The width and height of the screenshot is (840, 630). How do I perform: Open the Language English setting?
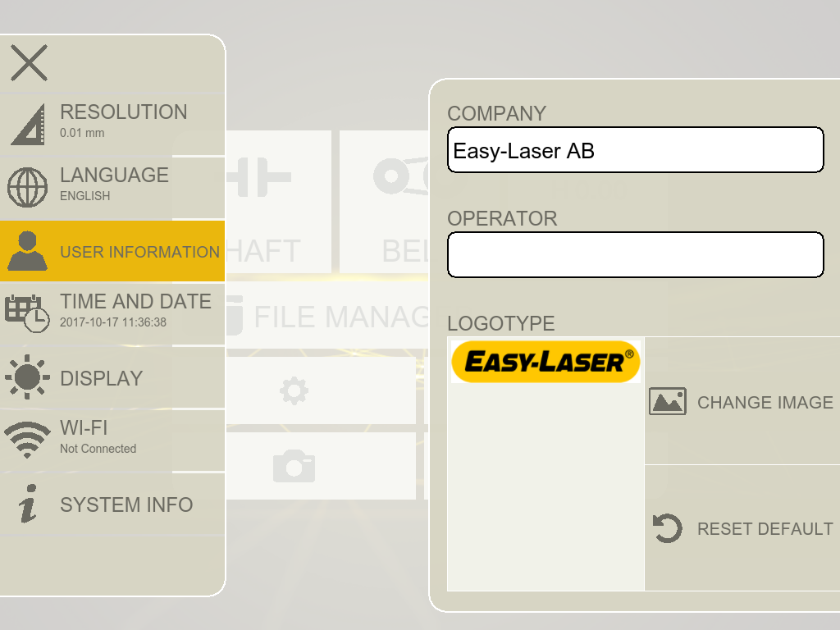(114, 183)
